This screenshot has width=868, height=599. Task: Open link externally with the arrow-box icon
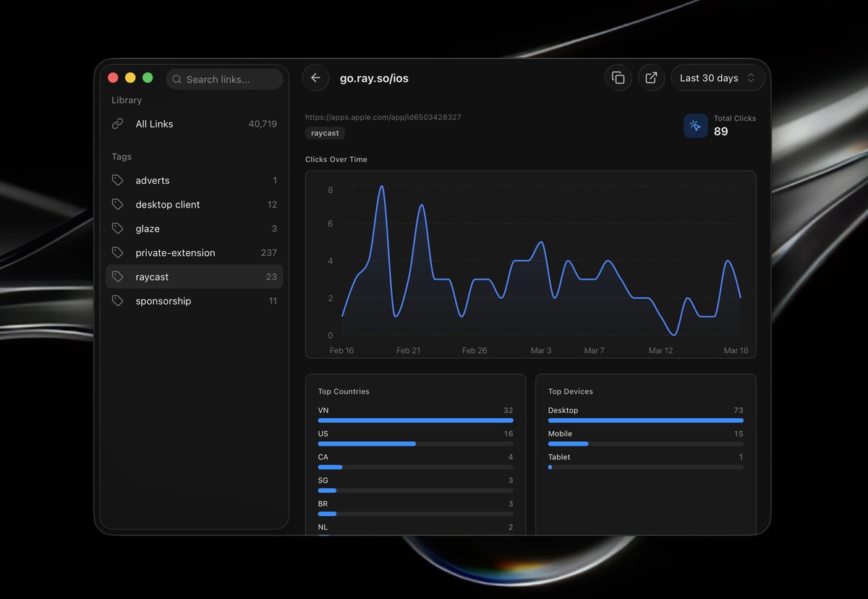652,78
